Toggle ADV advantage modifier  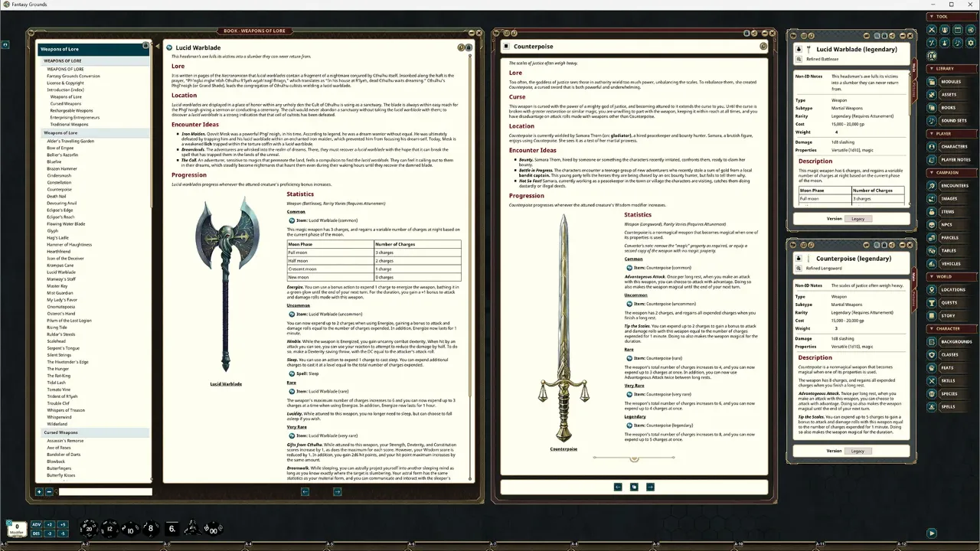pos(37,525)
